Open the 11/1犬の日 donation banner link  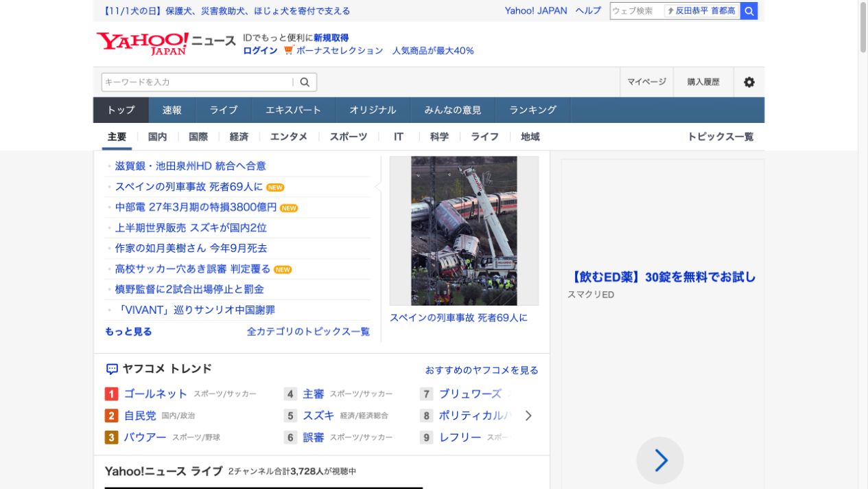226,10
